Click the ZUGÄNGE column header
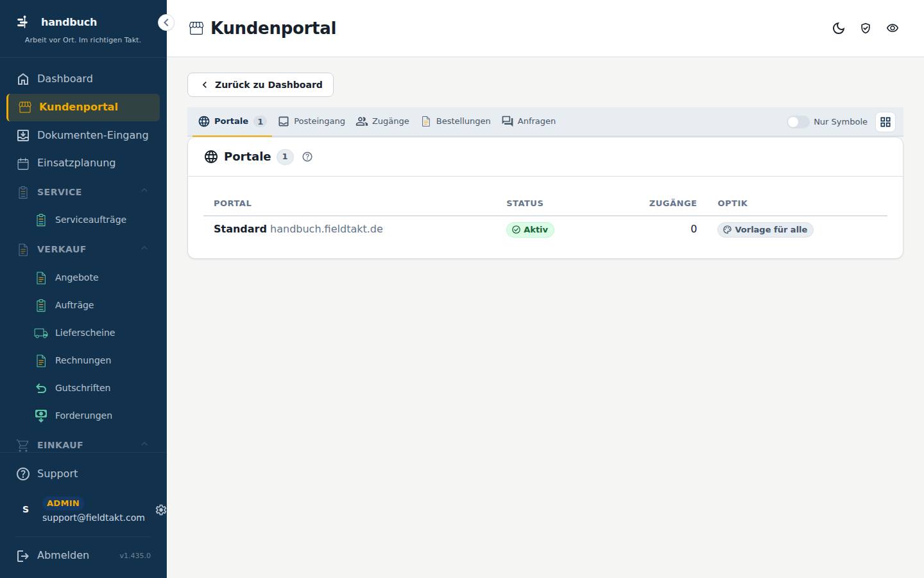 click(x=672, y=204)
